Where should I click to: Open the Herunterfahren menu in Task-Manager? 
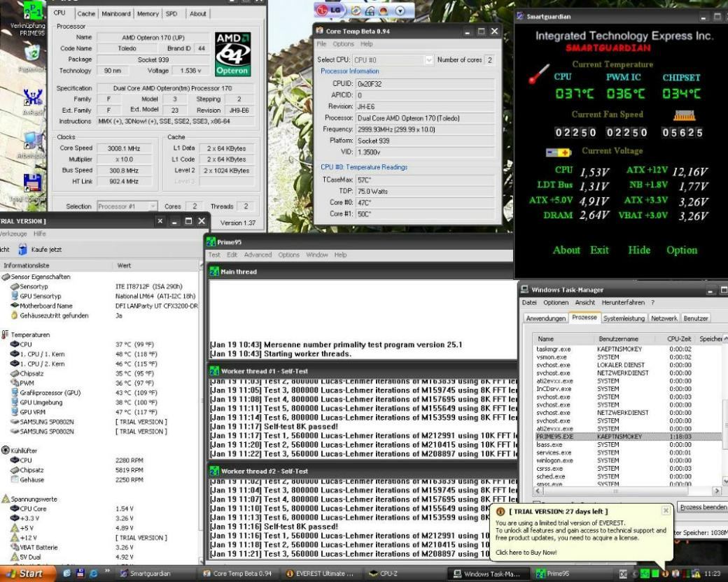click(623, 303)
